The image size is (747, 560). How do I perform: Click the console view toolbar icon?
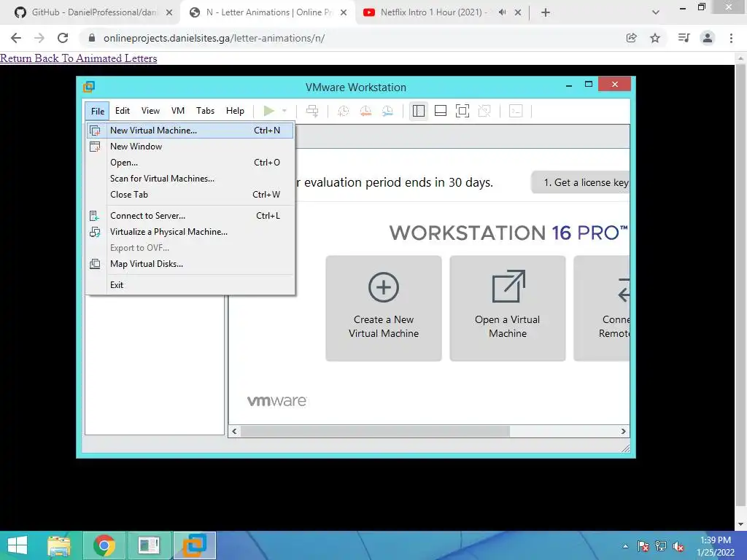click(516, 111)
